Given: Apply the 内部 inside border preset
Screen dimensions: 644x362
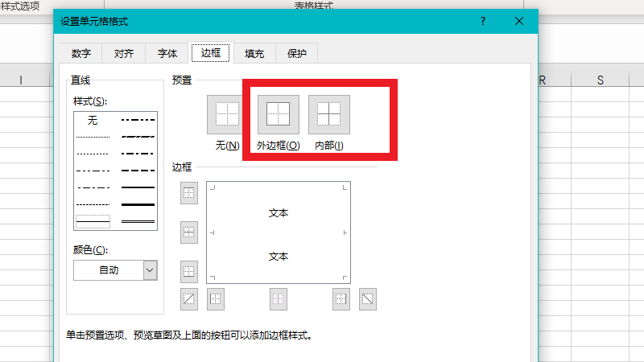Looking at the screenshot, I should [x=329, y=114].
